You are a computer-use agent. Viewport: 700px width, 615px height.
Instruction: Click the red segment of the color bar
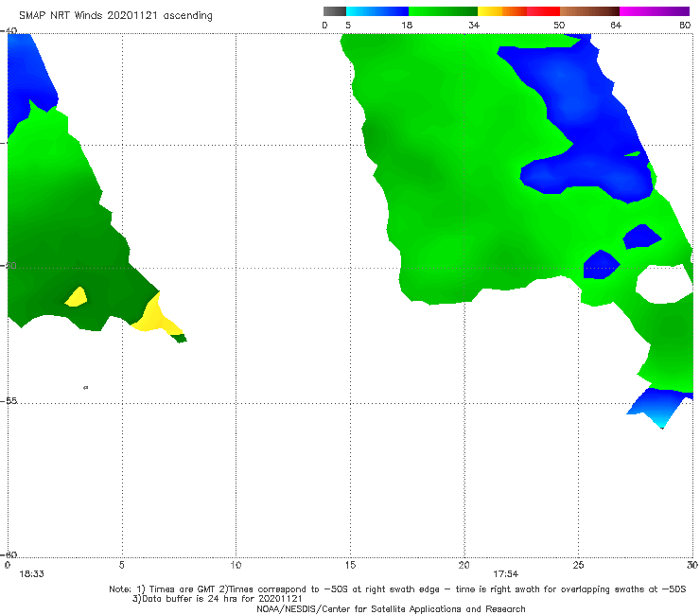click(543, 11)
